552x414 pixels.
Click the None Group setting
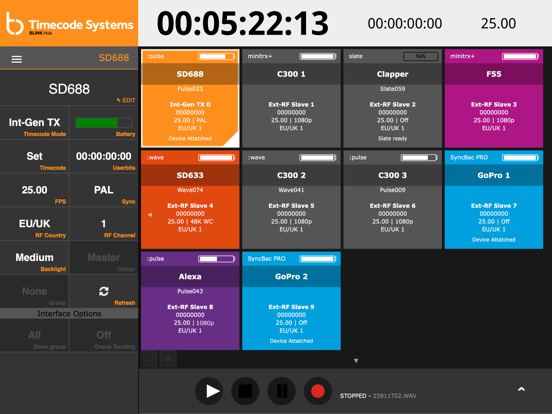pos(34,291)
